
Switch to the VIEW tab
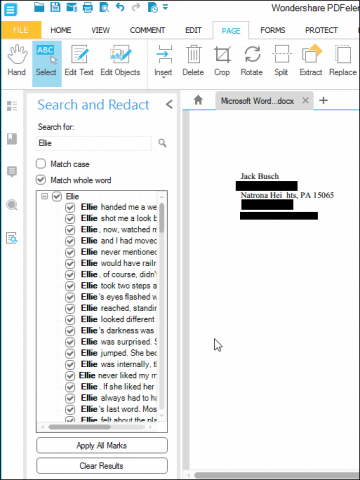(100, 30)
